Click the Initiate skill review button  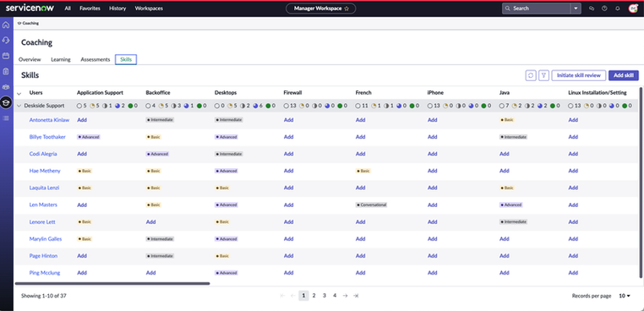click(x=579, y=75)
